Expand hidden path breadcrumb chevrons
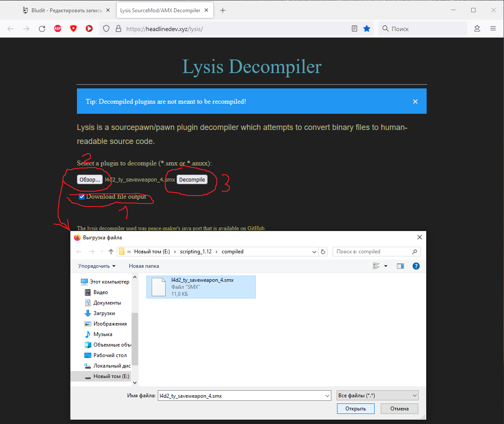 [129, 252]
